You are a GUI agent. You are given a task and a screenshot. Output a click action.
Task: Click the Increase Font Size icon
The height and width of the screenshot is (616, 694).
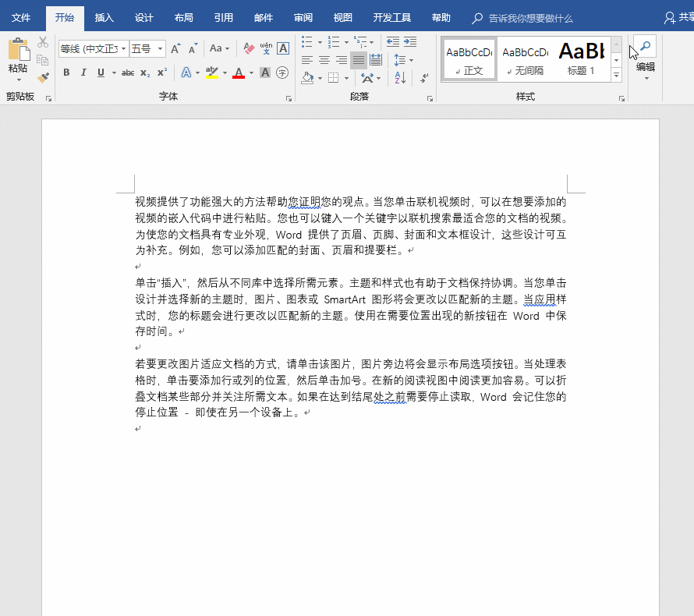click(175, 47)
